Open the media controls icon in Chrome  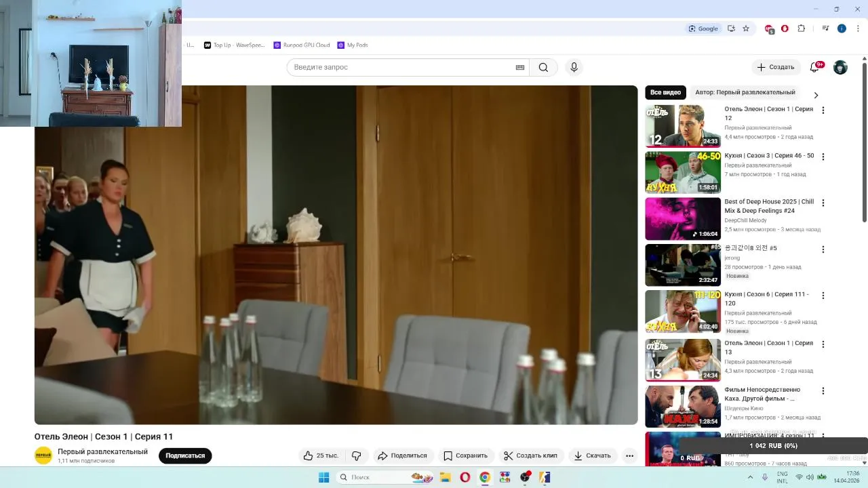(825, 28)
